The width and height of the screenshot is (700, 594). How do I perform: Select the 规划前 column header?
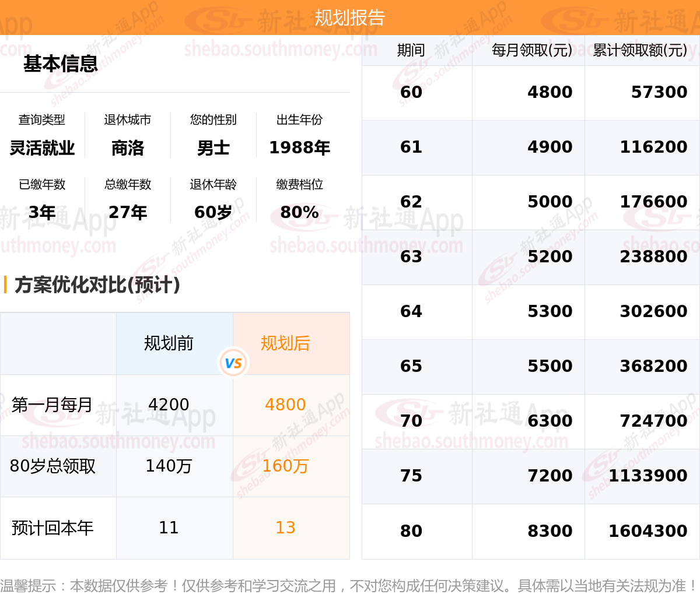[169, 343]
